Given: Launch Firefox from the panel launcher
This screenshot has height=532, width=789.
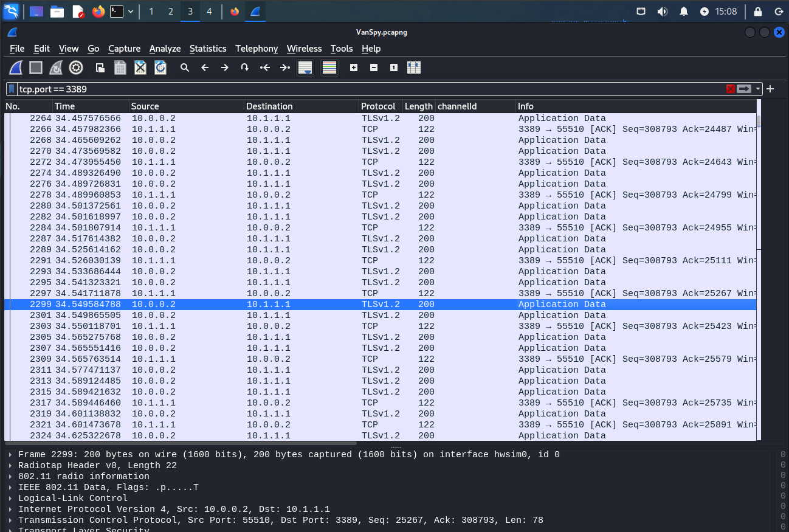Looking at the screenshot, I should point(98,11).
